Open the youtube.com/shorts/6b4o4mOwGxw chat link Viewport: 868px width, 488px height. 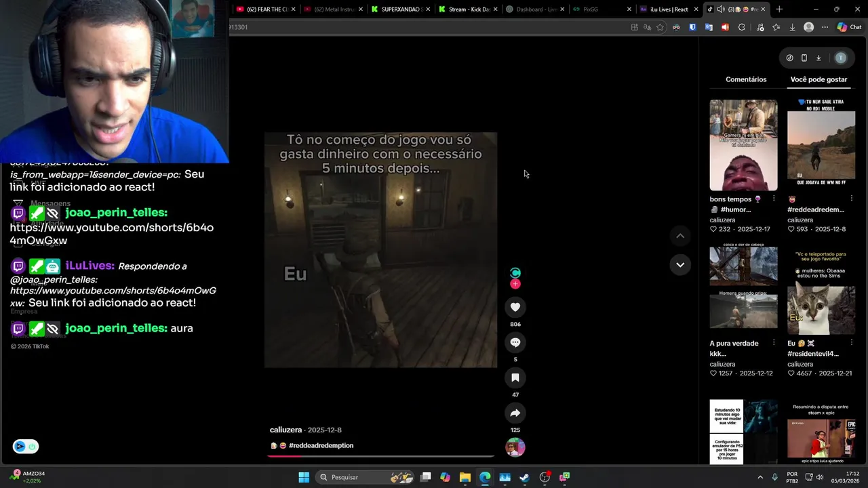tap(111, 234)
